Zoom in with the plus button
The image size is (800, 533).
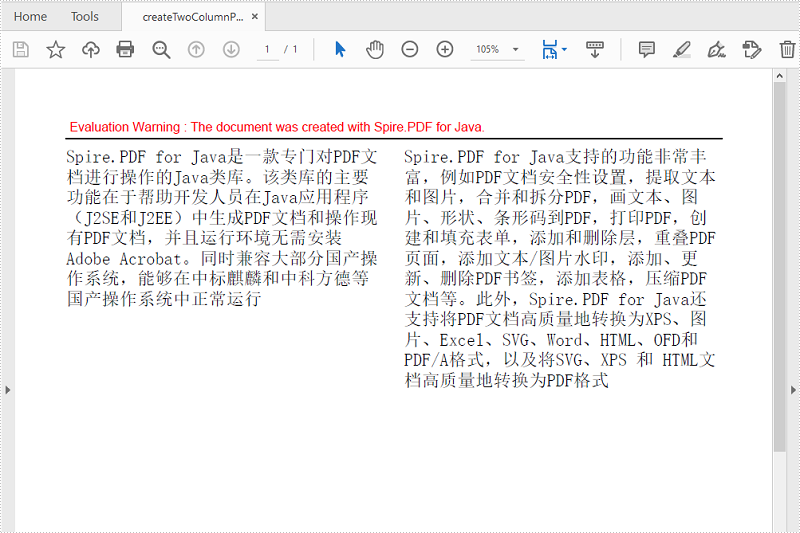(445, 49)
